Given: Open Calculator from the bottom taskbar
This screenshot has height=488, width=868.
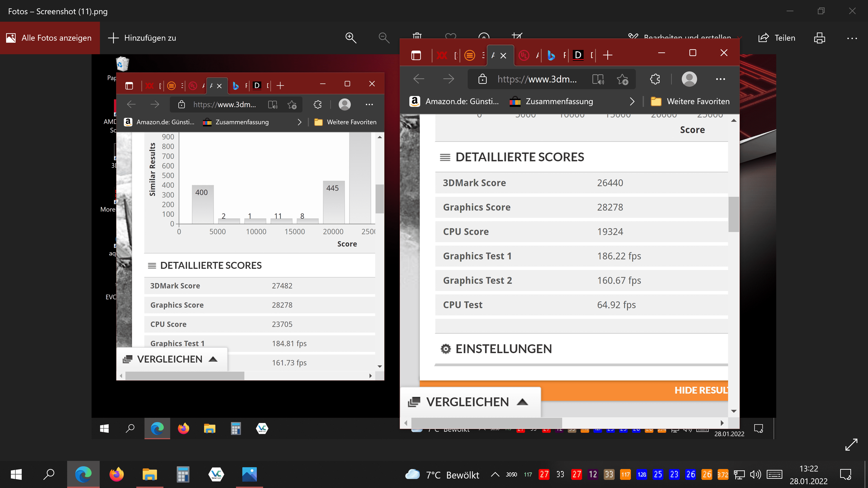Looking at the screenshot, I should (x=183, y=474).
